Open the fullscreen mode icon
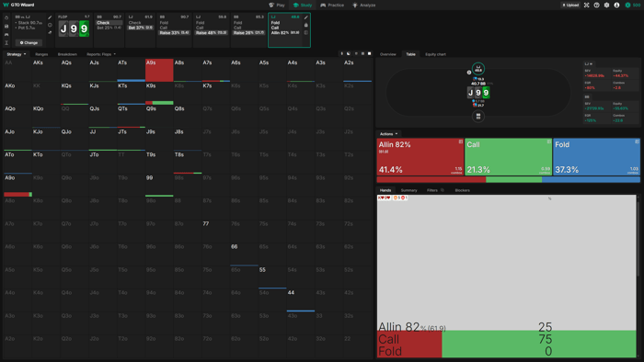Viewport: 644px width, 362px height. (587, 5)
